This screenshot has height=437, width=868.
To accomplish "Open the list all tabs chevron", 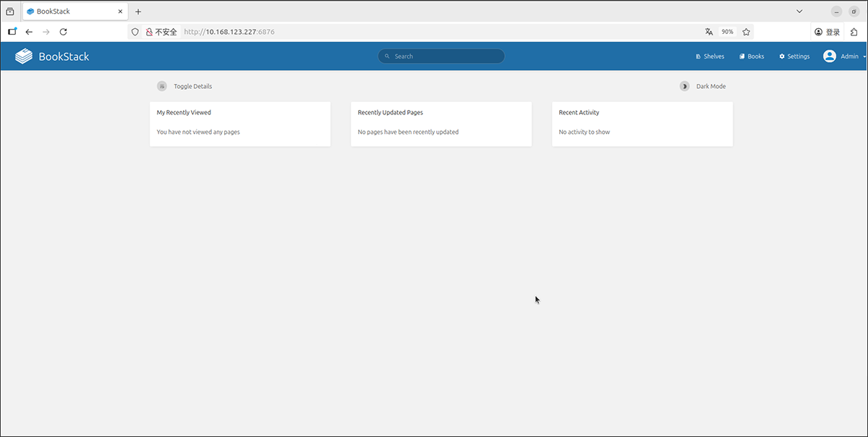I will (x=799, y=12).
